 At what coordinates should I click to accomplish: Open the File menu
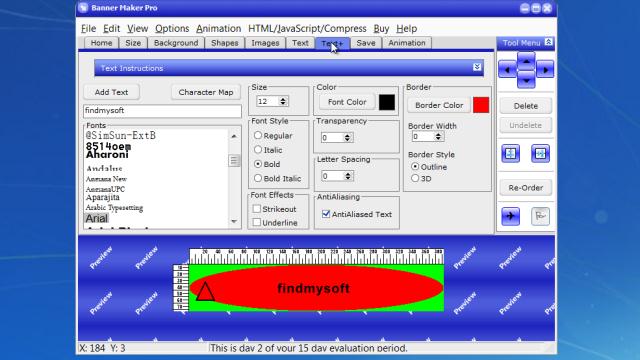point(89,29)
